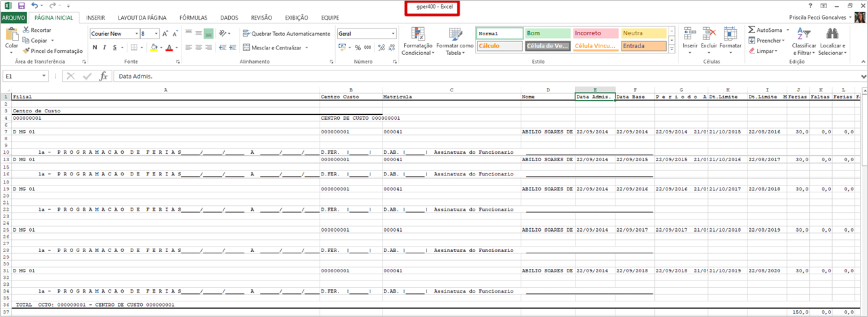Viewport: 868px width, 317px height.
Task: Align cell text left
Action: pyautogui.click(x=188, y=47)
